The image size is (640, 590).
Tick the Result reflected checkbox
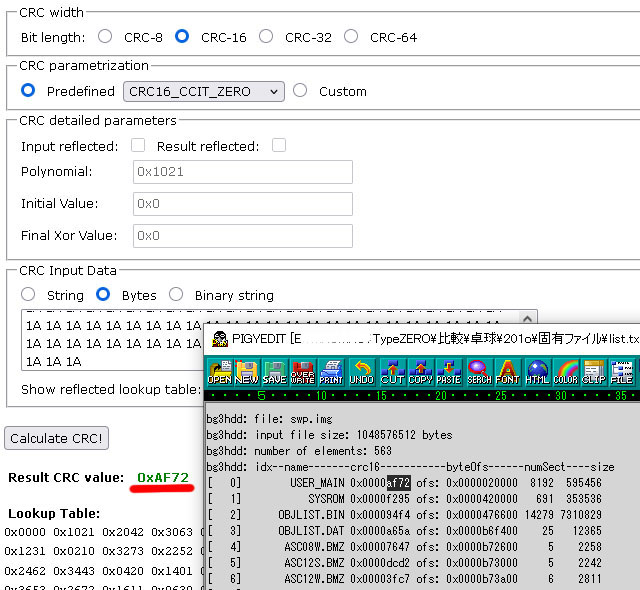(279, 146)
